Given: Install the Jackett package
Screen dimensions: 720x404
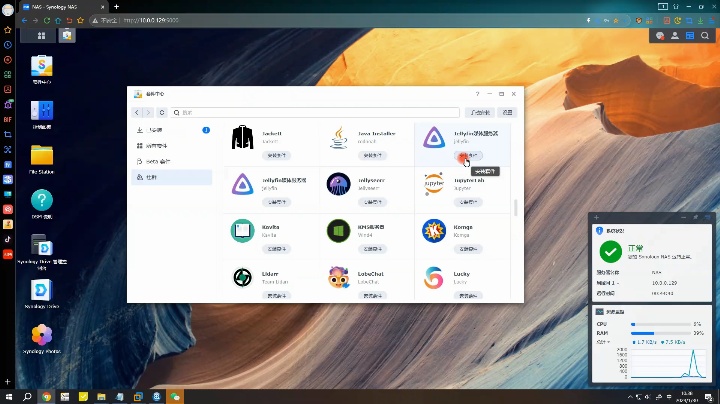Looking at the screenshot, I should tap(276, 156).
